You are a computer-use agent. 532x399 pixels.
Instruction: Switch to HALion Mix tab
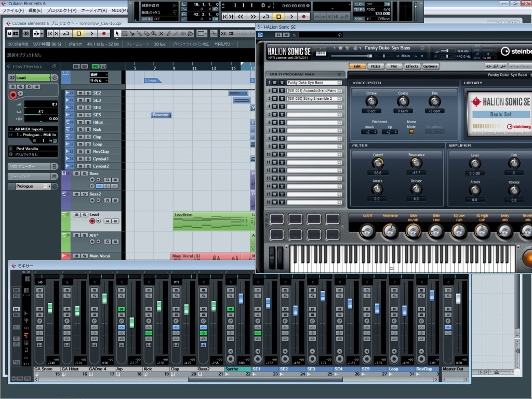[x=394, y=66]
